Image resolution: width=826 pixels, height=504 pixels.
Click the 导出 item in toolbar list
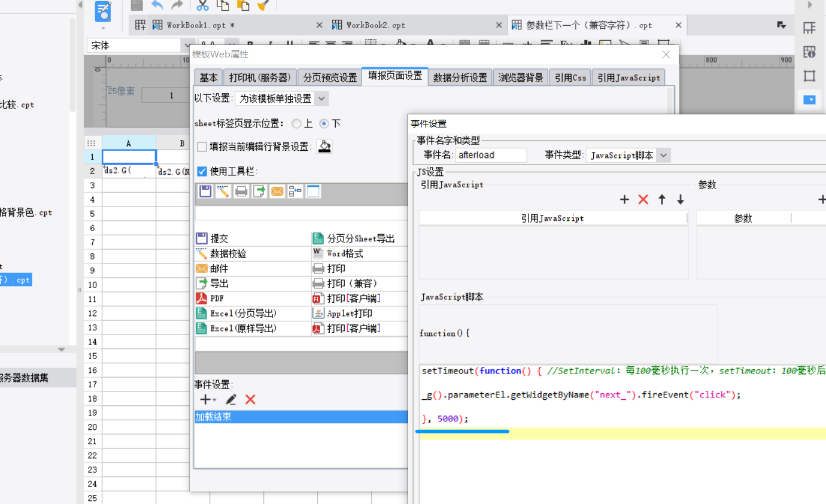(253, 283)
